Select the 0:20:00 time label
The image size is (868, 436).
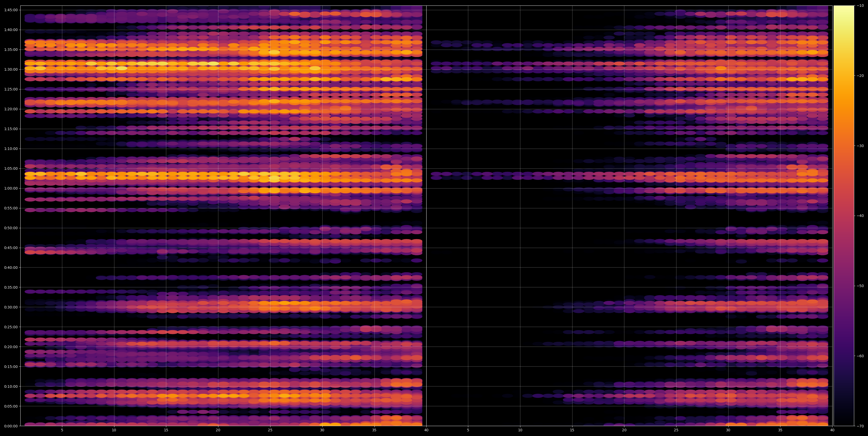point(11,347)
